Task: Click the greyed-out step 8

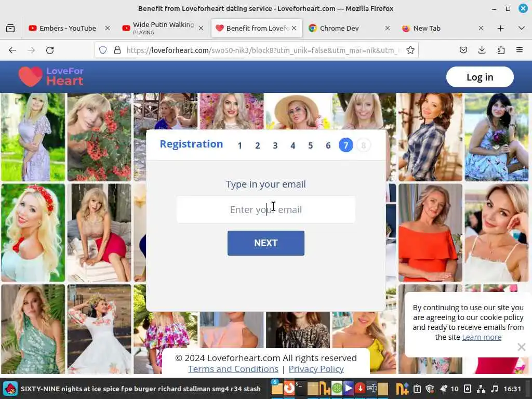Action: click(x=363, y=145)
